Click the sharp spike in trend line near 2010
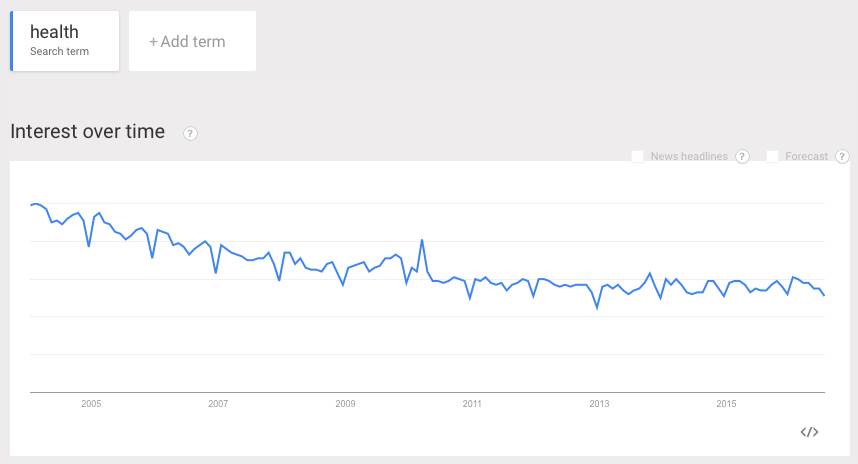 pos(422,240)
